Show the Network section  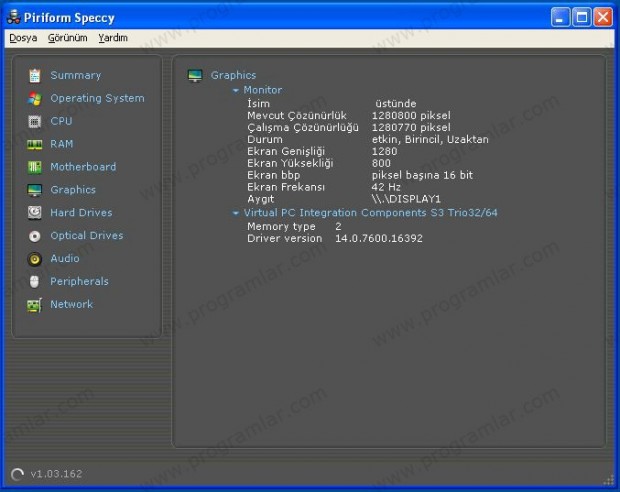click(x=72, y=305)
